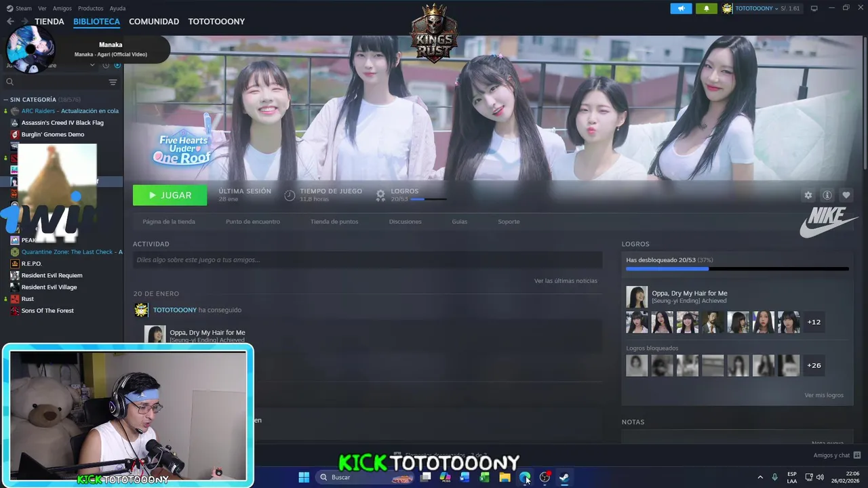Click the Windows Start button
Viewport: 868px width, 488px height.
[x=304, y=477]
